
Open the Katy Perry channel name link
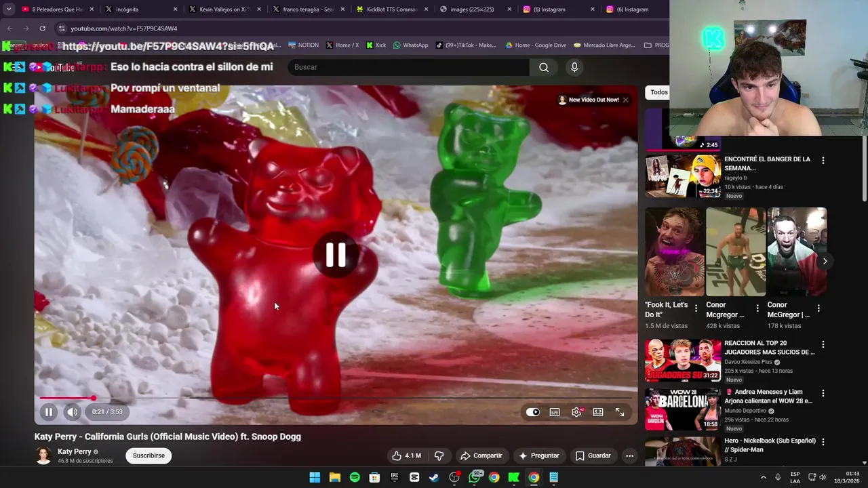point(74,451)
